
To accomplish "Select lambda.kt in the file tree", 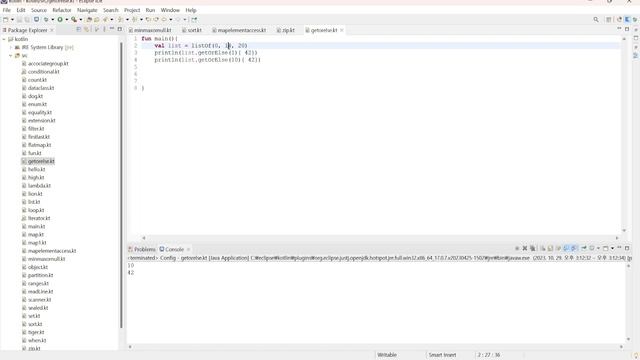I will pos(36,186).
